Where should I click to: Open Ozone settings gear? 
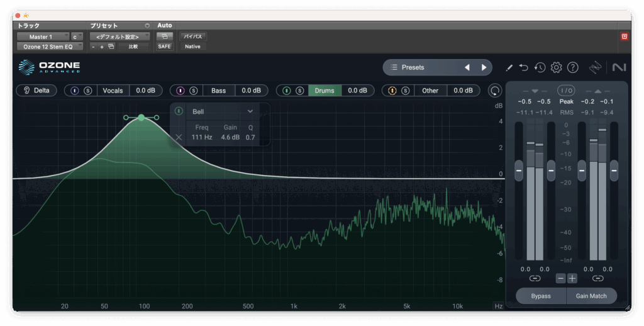(556, 67)
